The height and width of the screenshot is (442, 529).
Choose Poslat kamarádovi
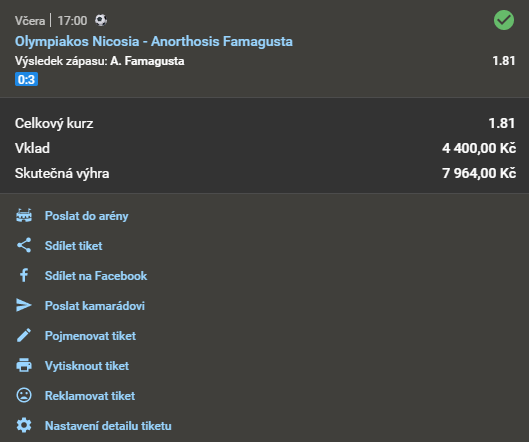[95, 306]
